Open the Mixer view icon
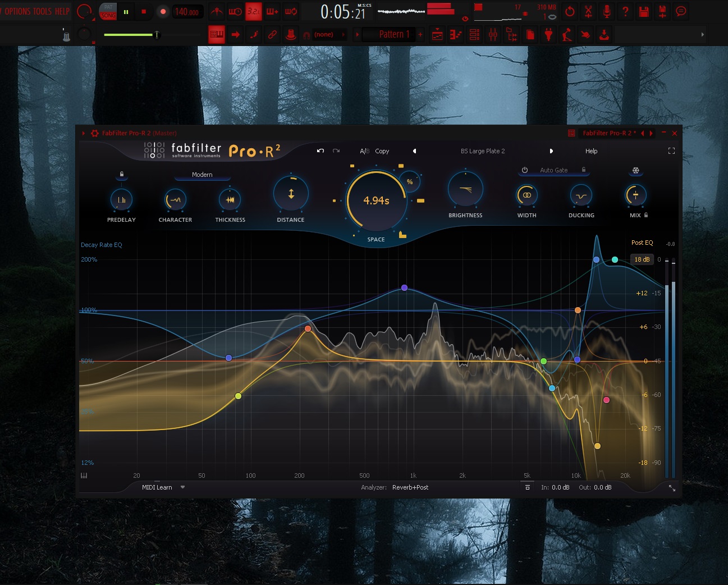Viewport: 728px width, 585px height. [493, 35]
